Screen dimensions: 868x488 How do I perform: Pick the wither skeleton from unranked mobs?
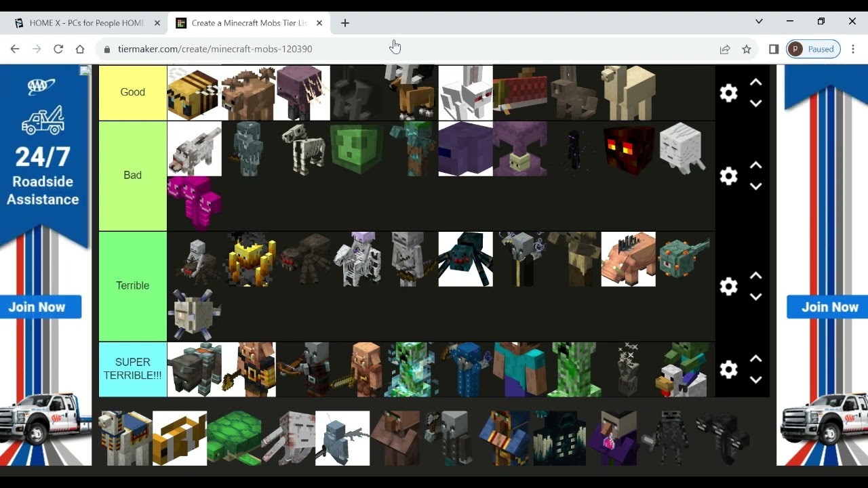668,439
